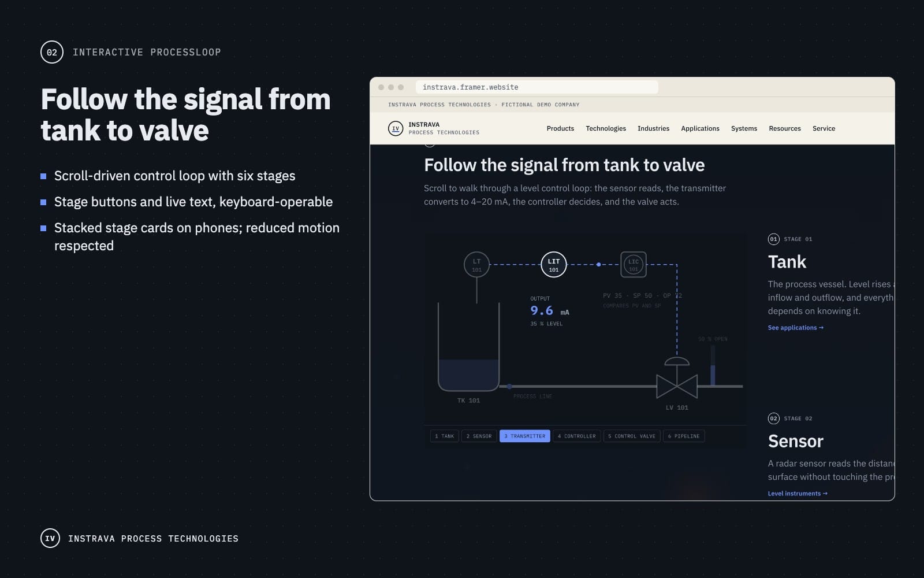Select the 5 Control Valve stage button

tap(632, 436)
